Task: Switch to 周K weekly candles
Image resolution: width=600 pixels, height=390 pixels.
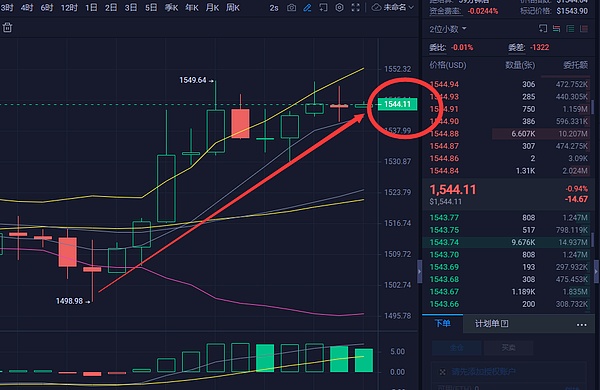Action: [x=233, y=8]
